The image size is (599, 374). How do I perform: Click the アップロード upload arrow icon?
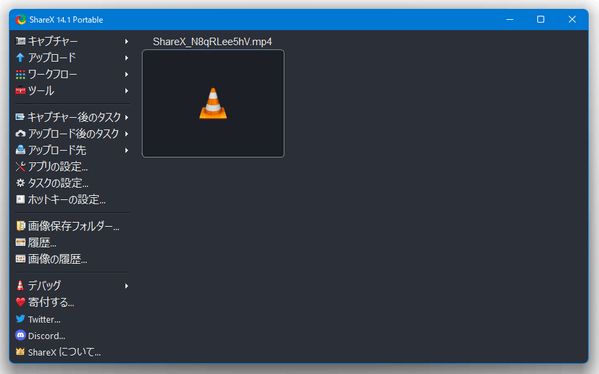20,58
